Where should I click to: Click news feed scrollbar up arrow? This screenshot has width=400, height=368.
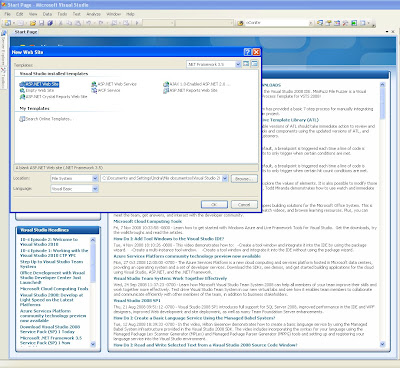(x=382, y=85)
